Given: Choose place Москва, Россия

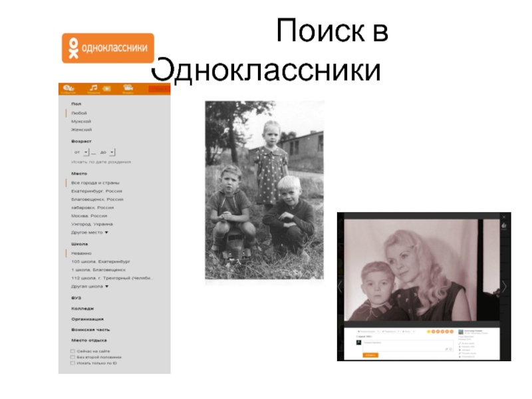Looking at the screenshot, I should coord(89,215).
